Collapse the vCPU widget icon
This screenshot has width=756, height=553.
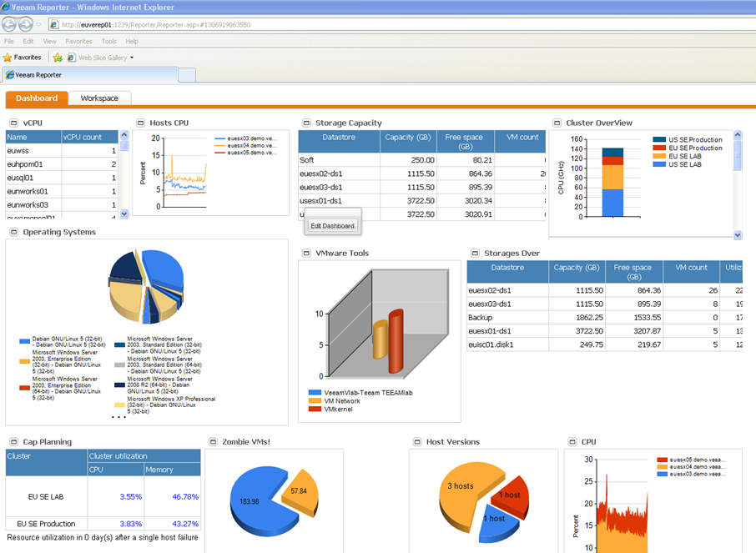coord(13,123)
